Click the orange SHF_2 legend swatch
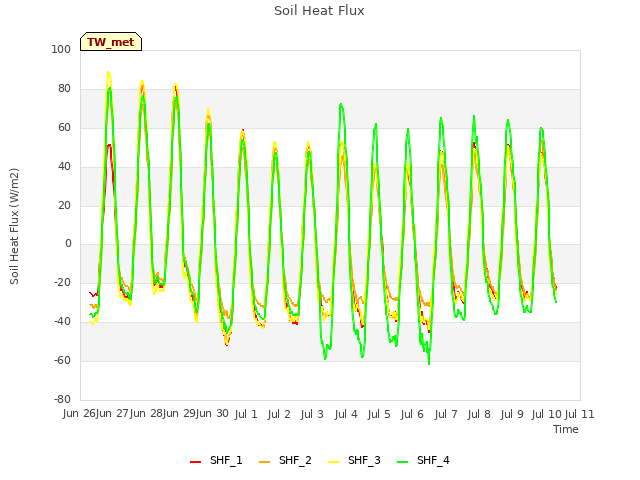This screenshot has width=640, height=480. pyautogui.click(x=264, y=462)
